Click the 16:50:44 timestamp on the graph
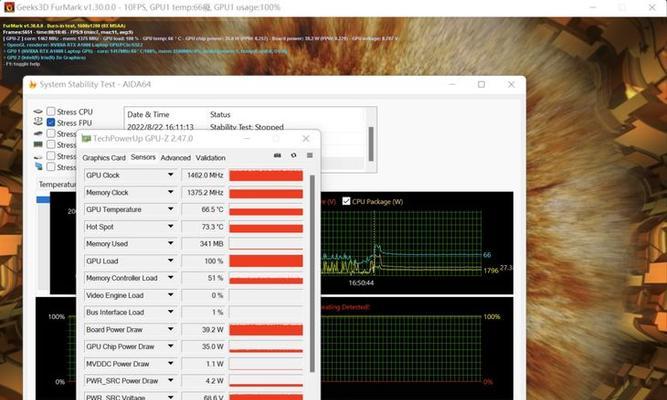This screenshot has height=400, width=667. [x=361, y=283]
